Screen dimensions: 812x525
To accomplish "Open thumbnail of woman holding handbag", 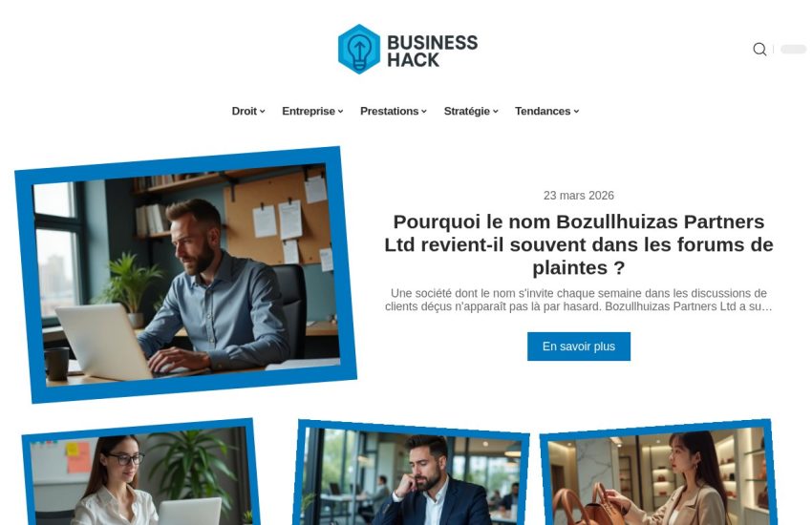I will tap(657, 473).
